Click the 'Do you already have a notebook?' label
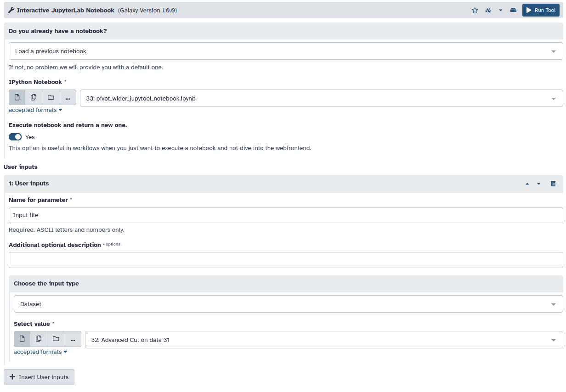The image size is (566, 392). [x=58, y=31]
